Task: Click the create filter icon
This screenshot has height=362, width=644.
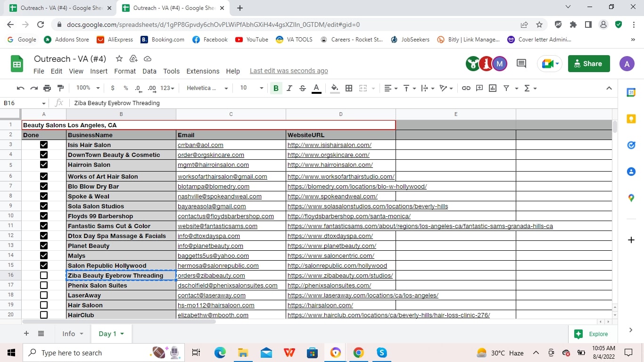Action: tap(506, 88)
